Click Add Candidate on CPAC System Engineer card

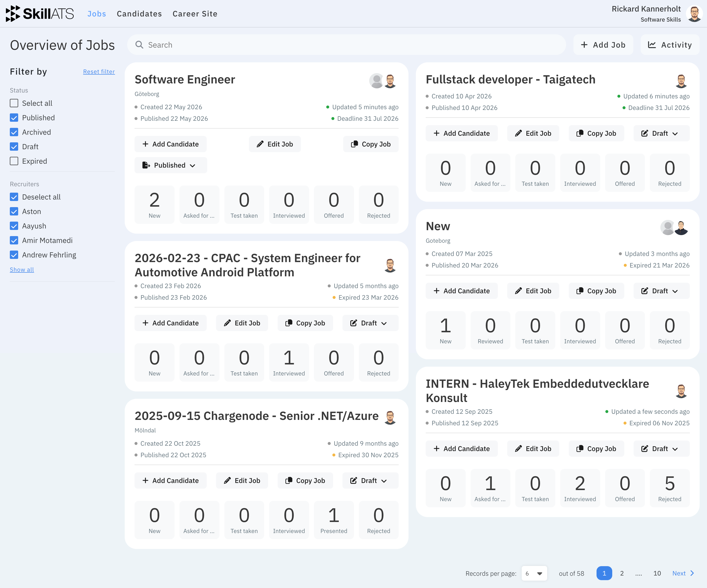click(171, 323)
